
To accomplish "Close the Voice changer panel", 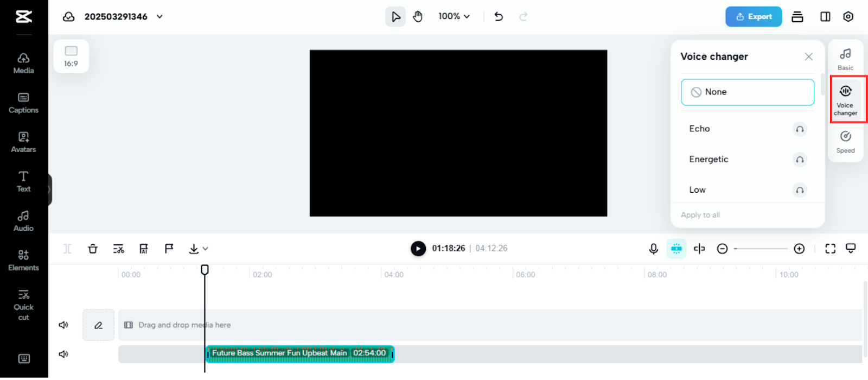I will [808, 56].
